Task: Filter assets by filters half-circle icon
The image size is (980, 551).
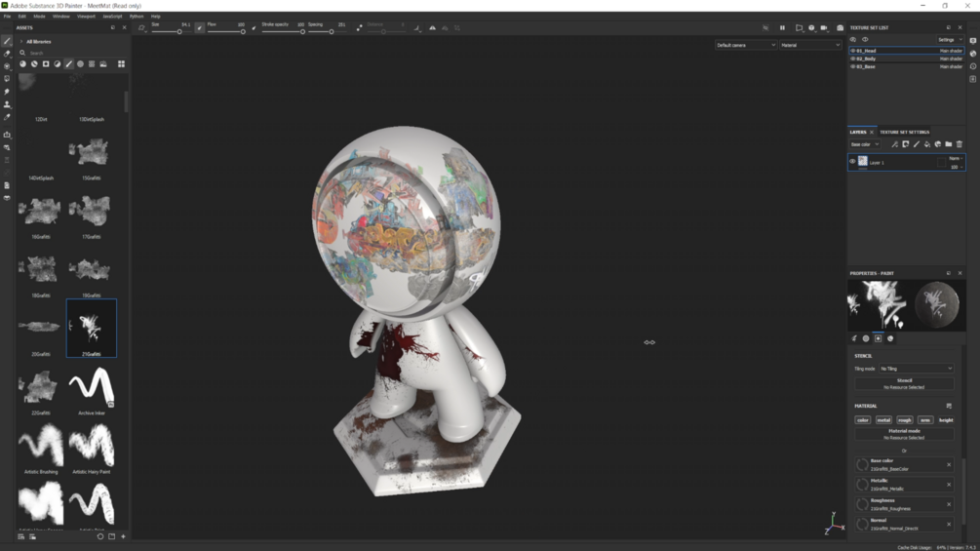Action: click(x=58, y=63)
